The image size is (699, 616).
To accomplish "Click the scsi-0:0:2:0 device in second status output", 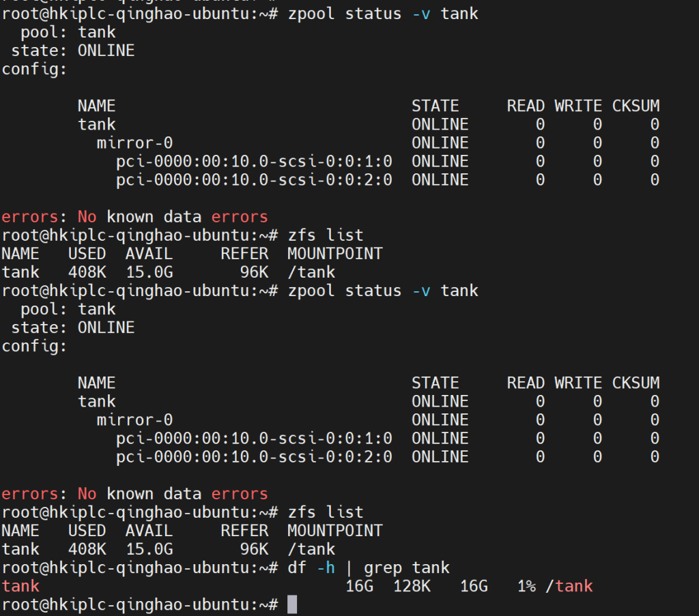I will [254, 456].
